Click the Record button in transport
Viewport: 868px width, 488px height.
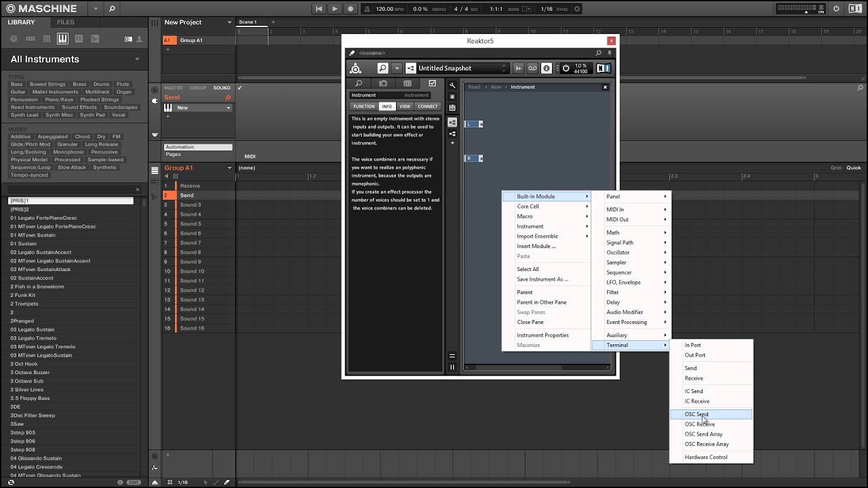pos(351,9)
